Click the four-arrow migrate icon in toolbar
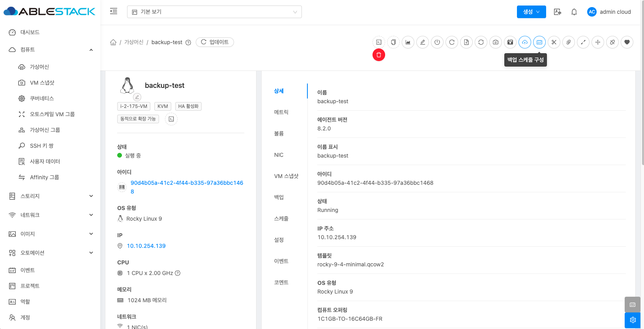The image size is (644, 329). (x=598, y=42)
